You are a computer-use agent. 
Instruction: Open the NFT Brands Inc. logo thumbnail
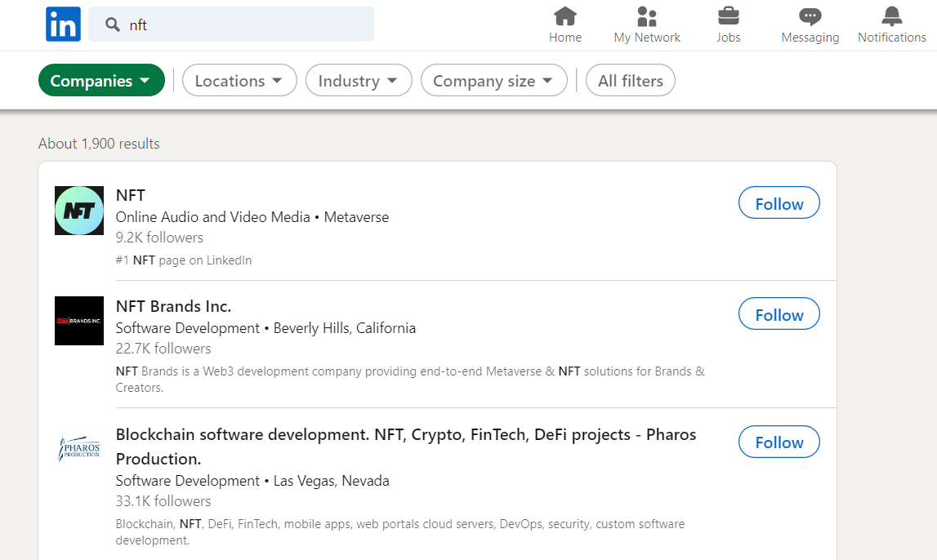tap(78, 321)
